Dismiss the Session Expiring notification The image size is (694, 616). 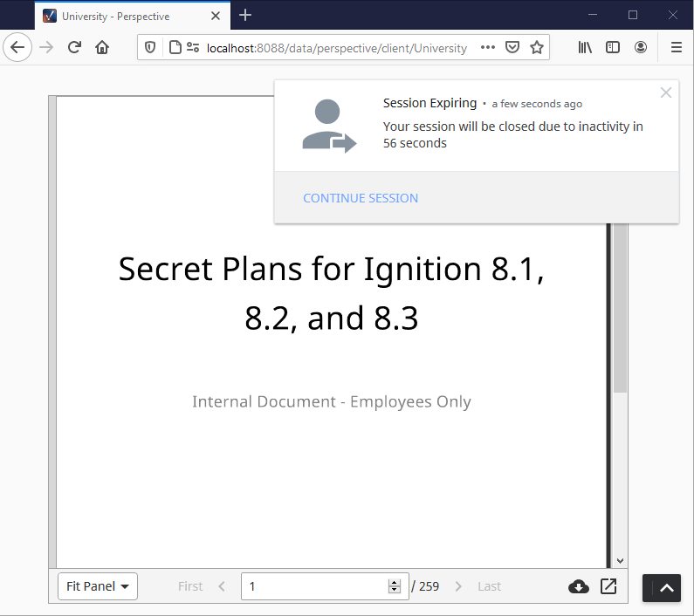tap(666, 92)
